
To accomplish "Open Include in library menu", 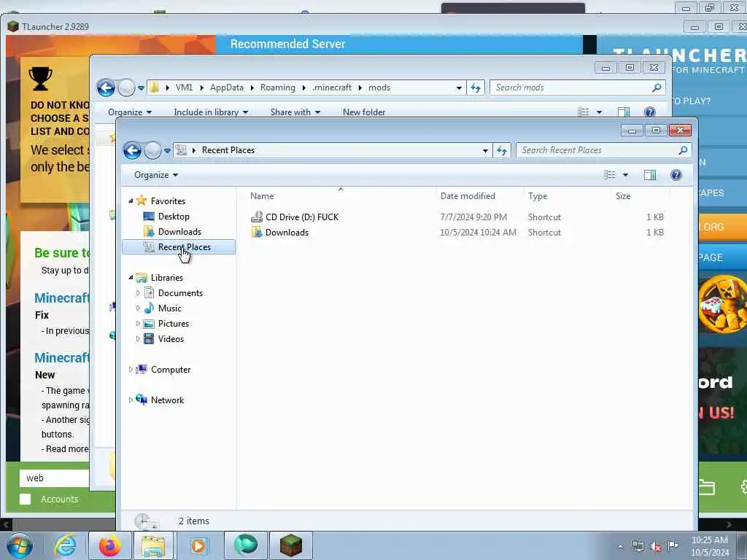I will pyautogui.click(x=211, y=112).
